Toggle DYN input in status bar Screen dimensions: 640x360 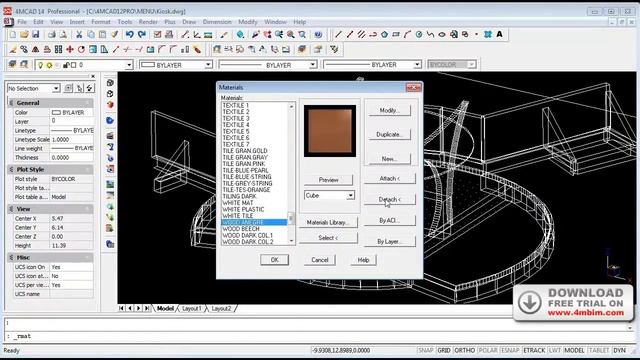(x=619, y=350)
